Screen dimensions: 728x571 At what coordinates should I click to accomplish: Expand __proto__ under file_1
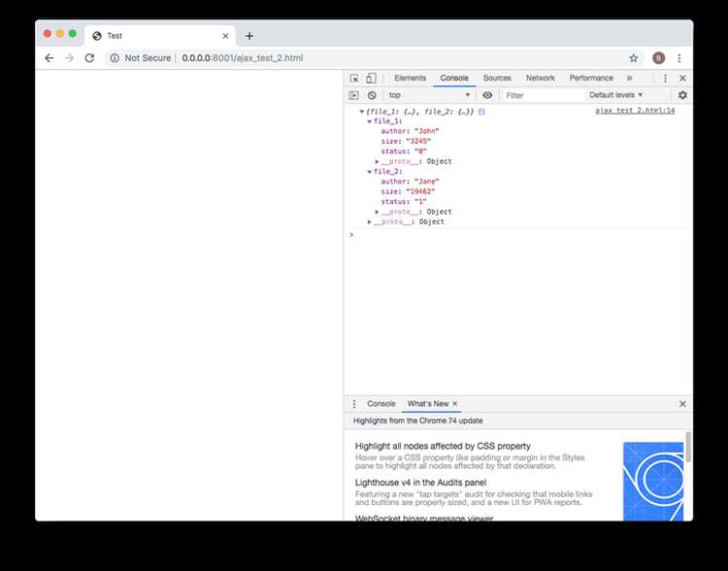[377, 161]
